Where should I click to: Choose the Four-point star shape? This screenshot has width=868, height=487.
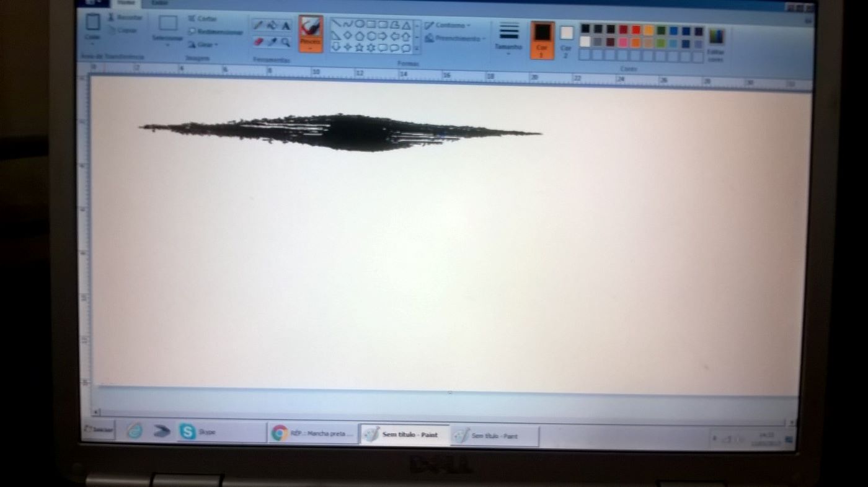coord(348,47)
